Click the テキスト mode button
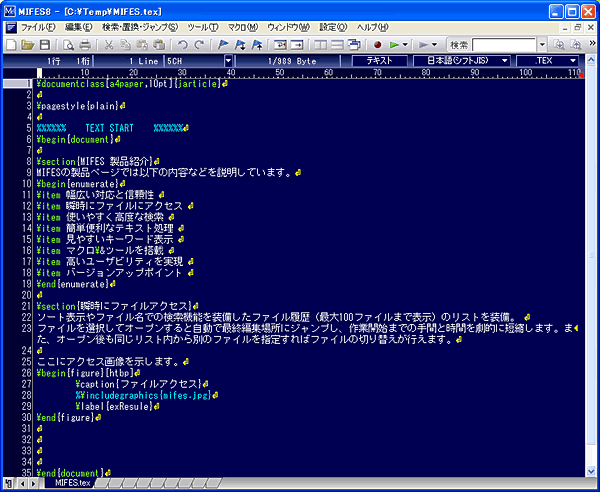 378,61
